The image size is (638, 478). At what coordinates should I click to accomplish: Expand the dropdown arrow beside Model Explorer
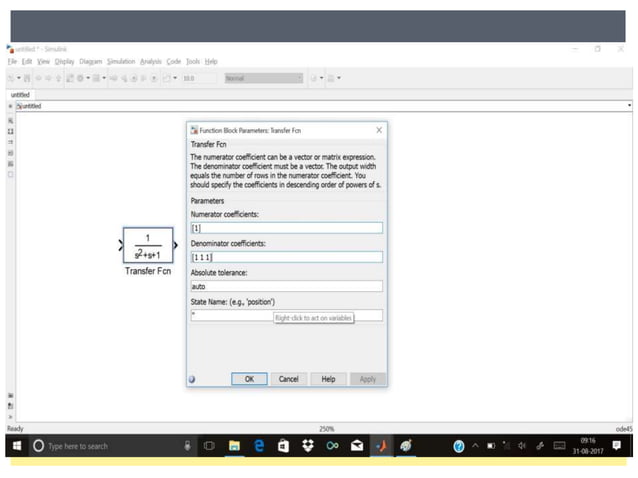[104, 78]
